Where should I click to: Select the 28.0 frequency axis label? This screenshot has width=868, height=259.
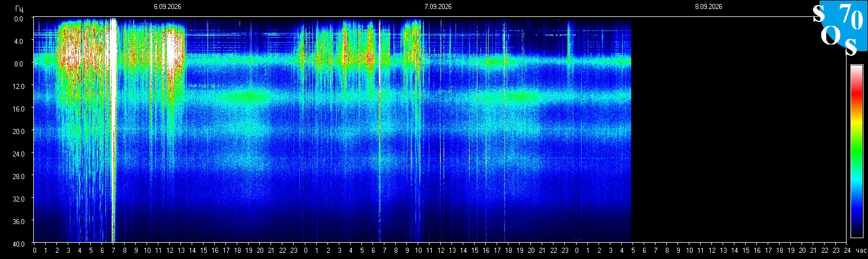pyautogui.click(x=19, y=176)
